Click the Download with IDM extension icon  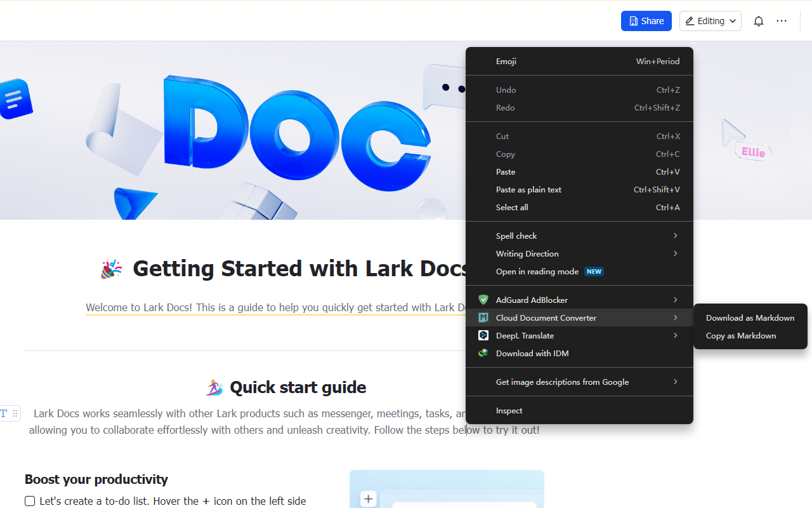coord(483,353)
